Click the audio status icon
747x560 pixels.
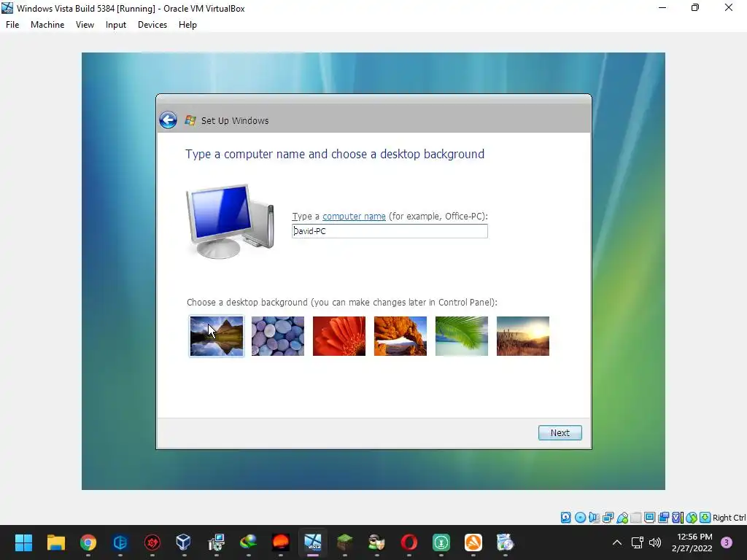(x=594, y=517)
